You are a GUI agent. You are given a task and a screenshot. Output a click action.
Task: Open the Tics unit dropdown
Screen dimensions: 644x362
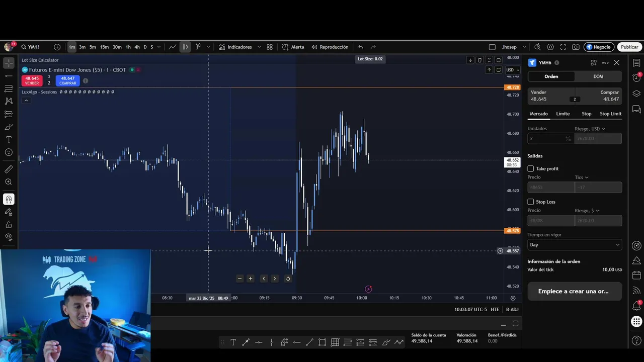click(582, 177)
